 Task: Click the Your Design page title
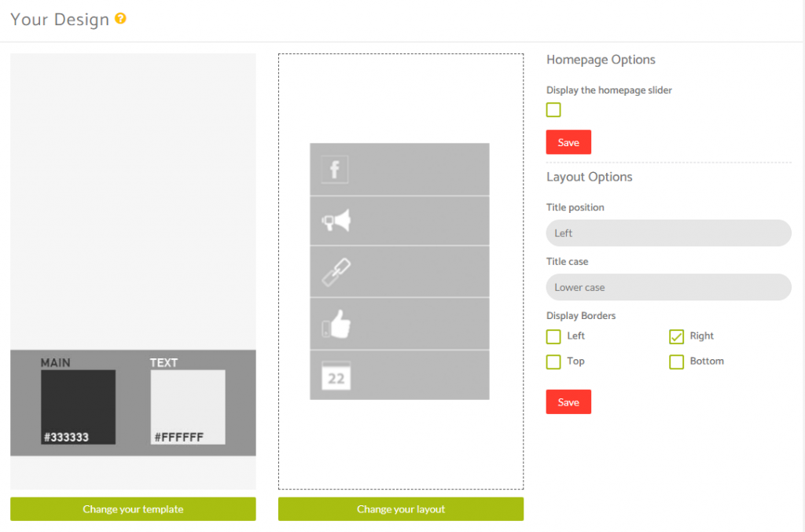tap(60, 20)
